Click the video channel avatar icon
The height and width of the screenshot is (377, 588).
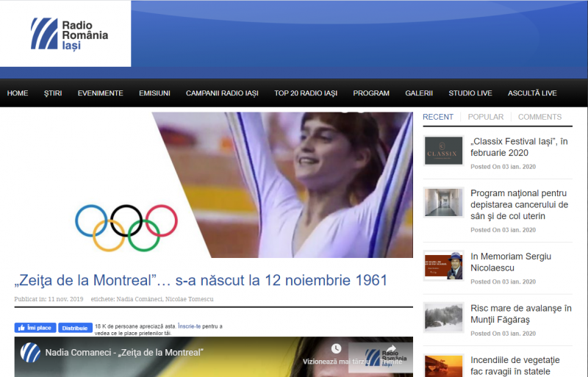[x=30, y=353]
